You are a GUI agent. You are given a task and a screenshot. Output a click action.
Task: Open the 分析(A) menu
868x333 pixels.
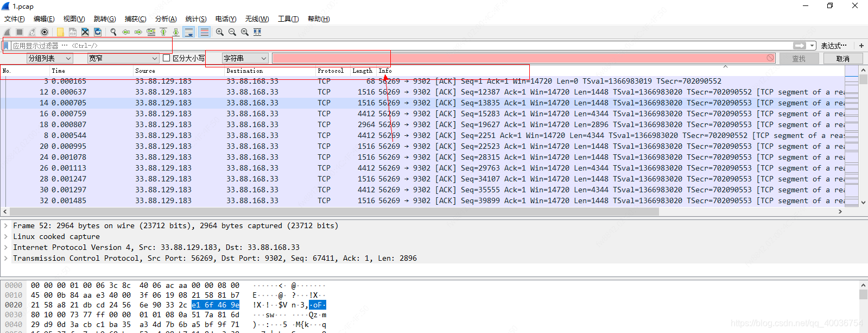(166, 19)
